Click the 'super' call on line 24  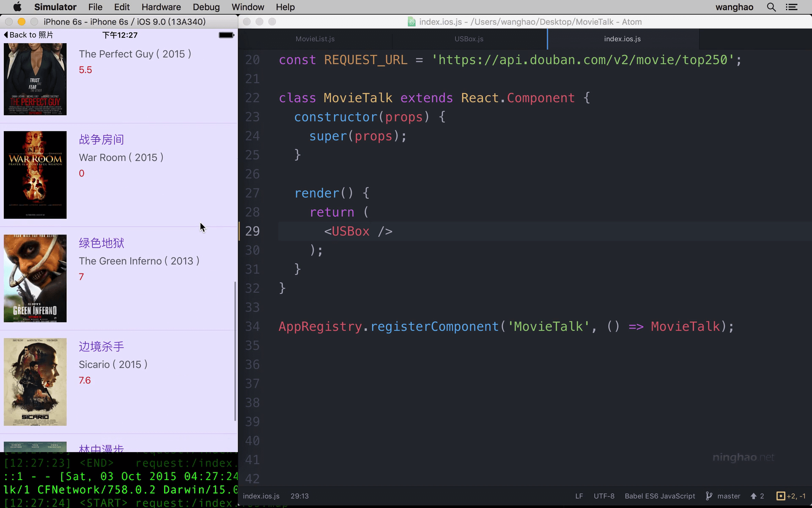tap(328, 136)
